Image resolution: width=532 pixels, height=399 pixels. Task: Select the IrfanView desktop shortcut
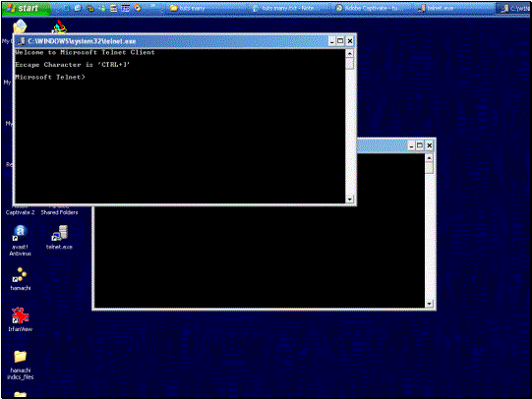21,319
